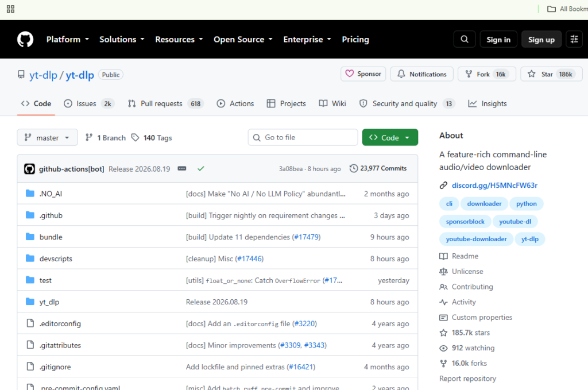This screenshot has width=588, height=390.
Task: Click the bundle folder icon
Action: pos(30,237)
